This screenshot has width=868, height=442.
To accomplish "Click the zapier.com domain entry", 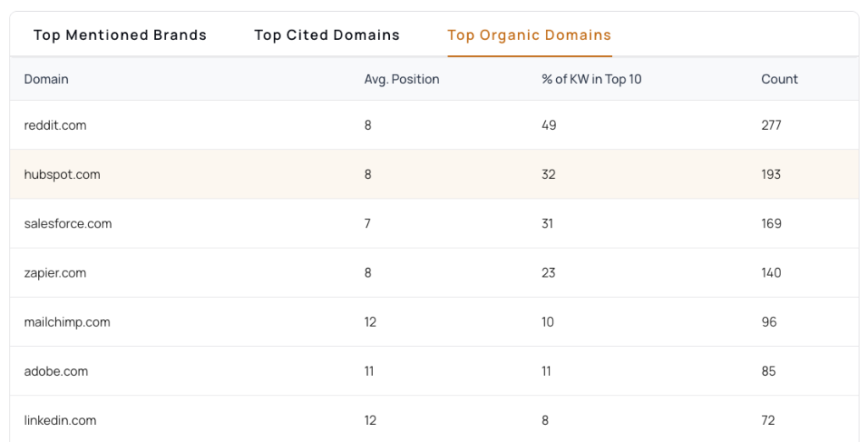I will click(x=55, y=273).
